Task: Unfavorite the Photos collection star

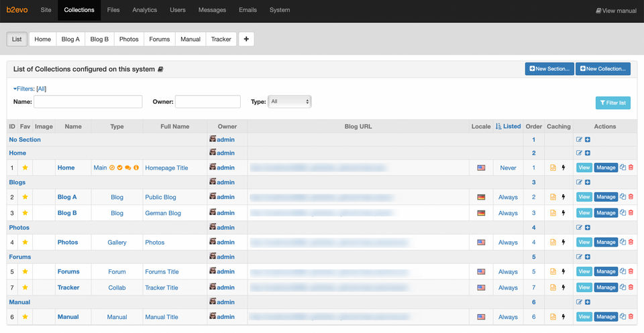Action: point(25,243)
